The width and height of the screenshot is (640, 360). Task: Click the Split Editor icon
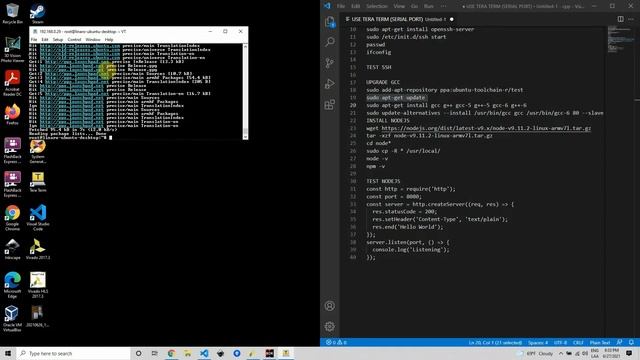[x=620, y=19]
